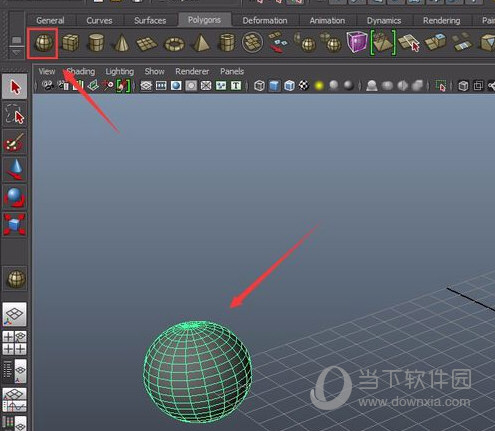Screen dimensions: 495x431
Task: Click the green dashed selection icon with cursor
Action: (441, 86)
